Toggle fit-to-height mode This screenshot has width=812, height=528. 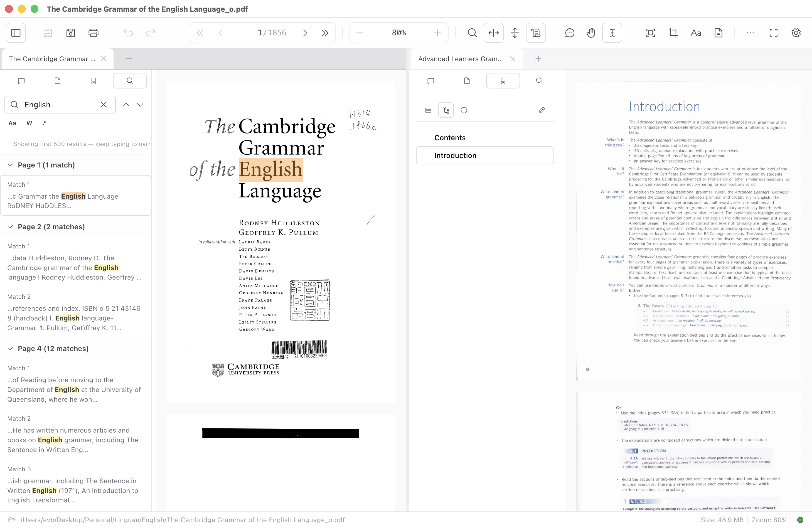515,33
